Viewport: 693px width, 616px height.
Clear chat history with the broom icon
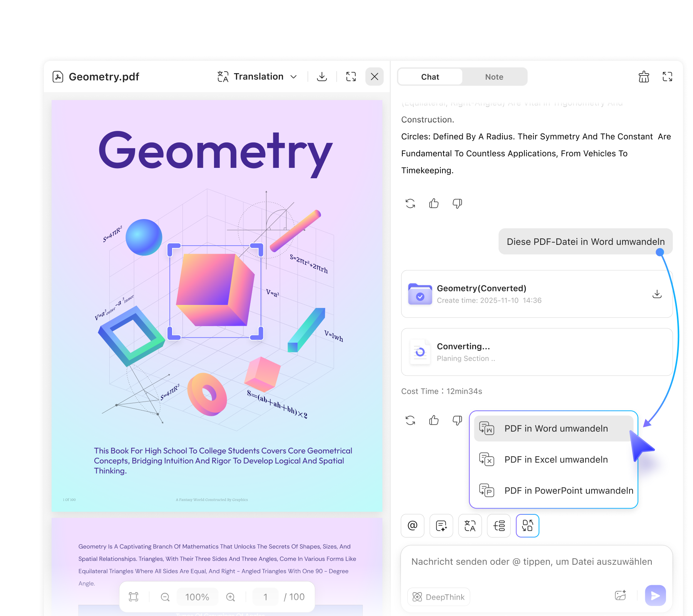(644, 77)
